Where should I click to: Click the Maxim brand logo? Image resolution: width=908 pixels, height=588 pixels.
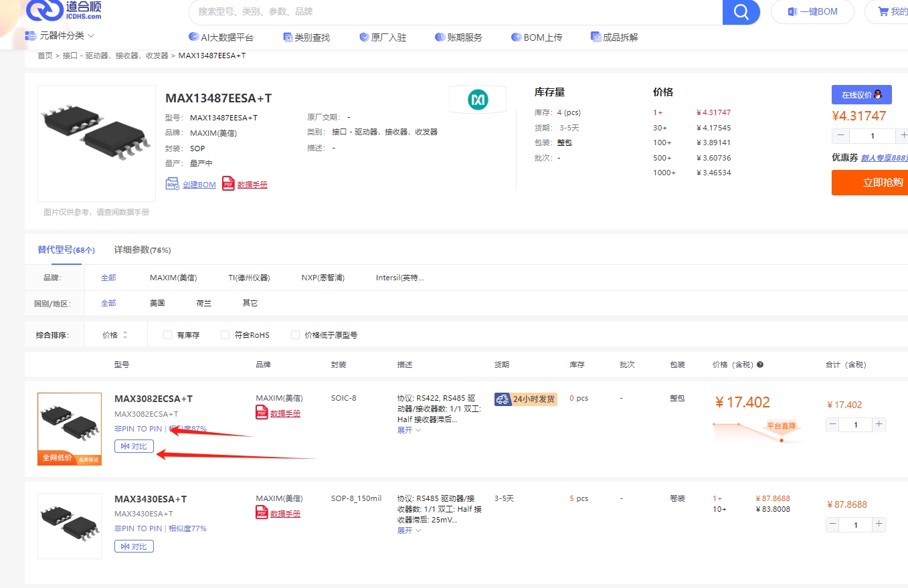coord(478,100)
